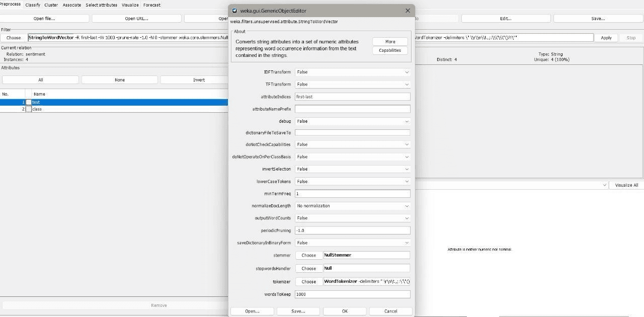Switch to the Associate tab

[x=72, y=5]
